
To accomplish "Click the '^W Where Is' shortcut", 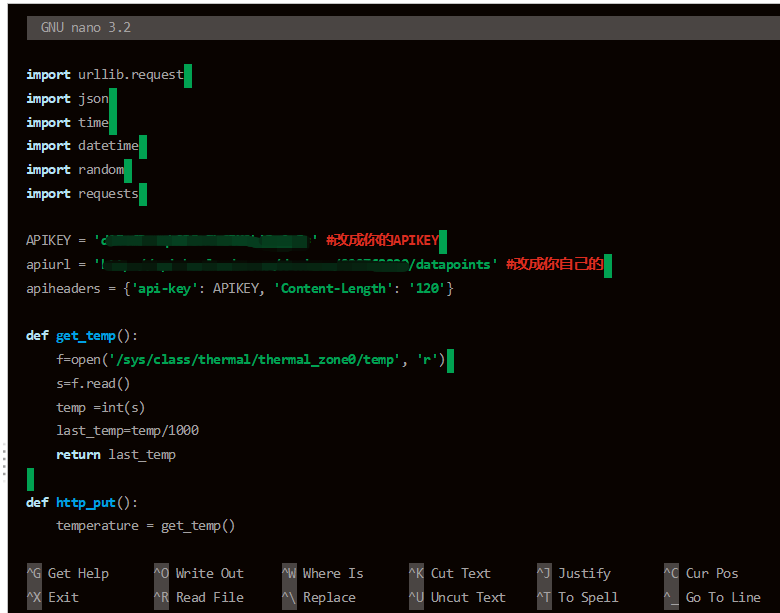I will click(x=323, y=574).
